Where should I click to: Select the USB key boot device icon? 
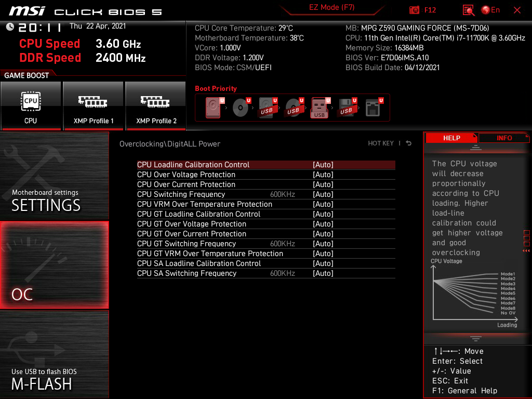tap(320, 108)
